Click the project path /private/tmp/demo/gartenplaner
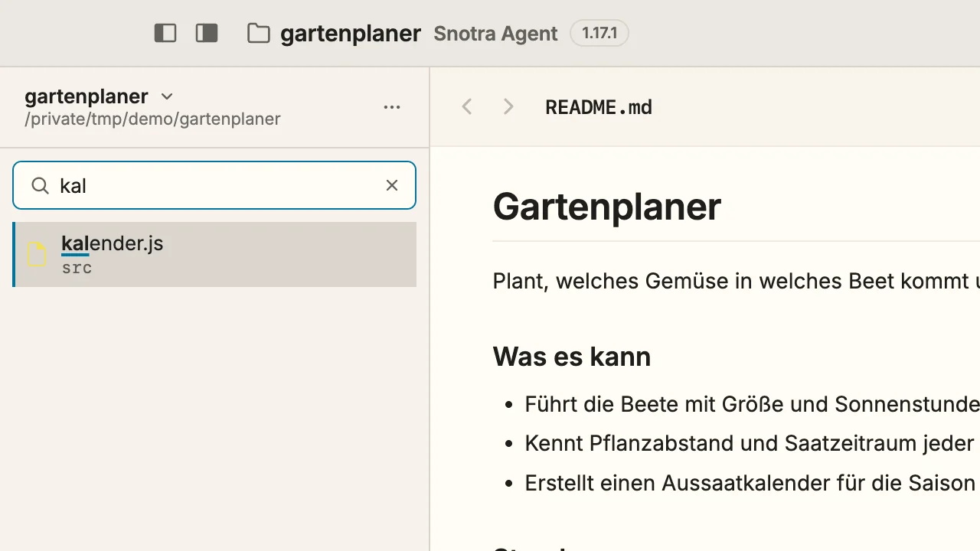Screen dimensions: 980x551 (x=152, y=119)
